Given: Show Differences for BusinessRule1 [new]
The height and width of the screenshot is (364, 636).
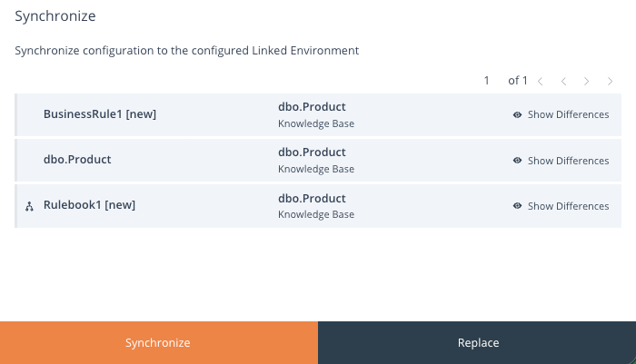Looking at the screenshot, I should (x=568, y=115).
